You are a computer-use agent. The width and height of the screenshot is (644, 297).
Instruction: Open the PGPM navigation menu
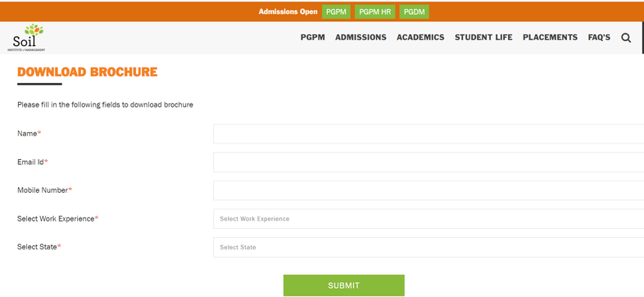312,38
